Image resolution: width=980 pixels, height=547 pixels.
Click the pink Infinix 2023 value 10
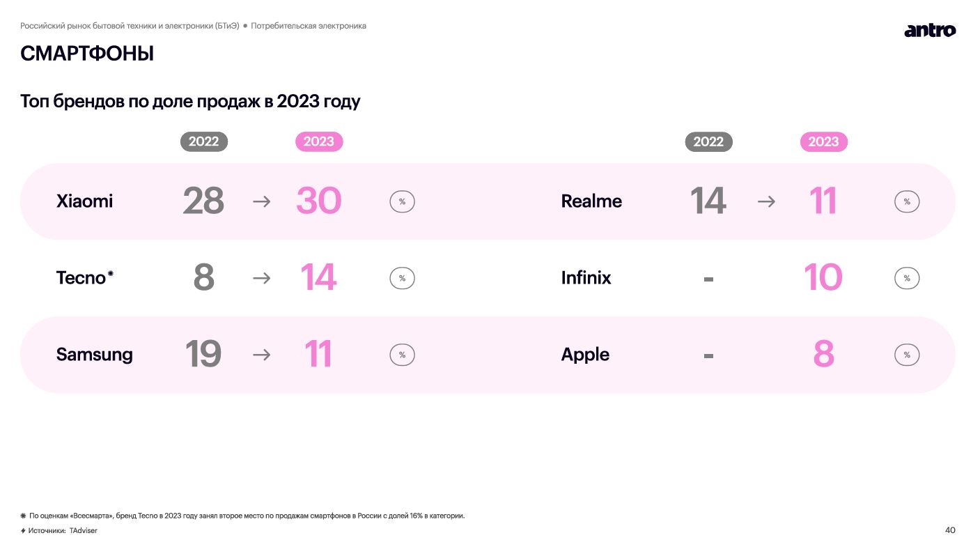(823, 278)
